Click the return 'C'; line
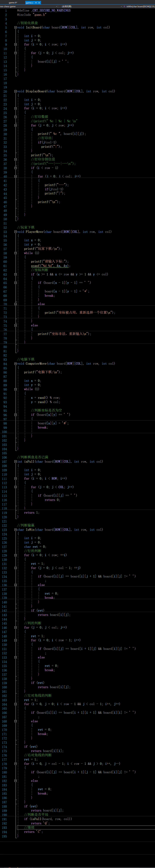The image size is (155, 868). tap(34, 832)
